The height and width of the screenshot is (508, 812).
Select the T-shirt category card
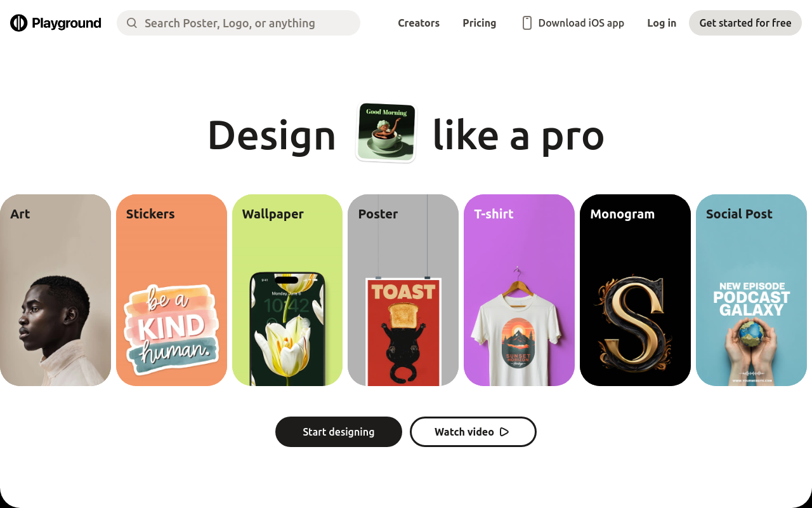click(x=519, y=290)
